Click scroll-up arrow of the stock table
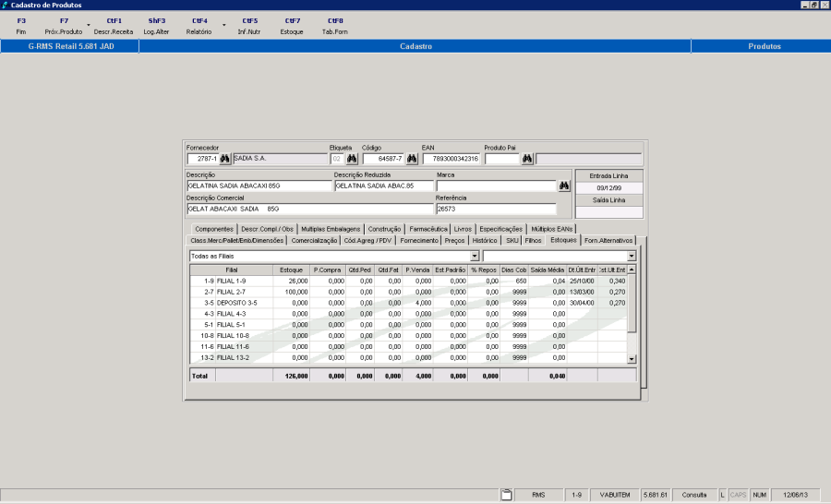This screenshot has width=831, height=504. click(632, 270)
